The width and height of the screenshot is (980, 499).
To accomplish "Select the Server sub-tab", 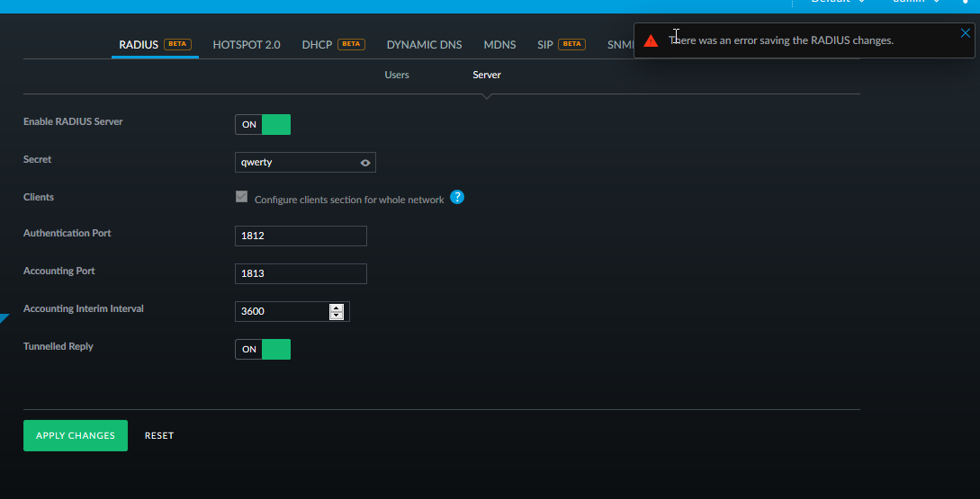I will 487,75.
